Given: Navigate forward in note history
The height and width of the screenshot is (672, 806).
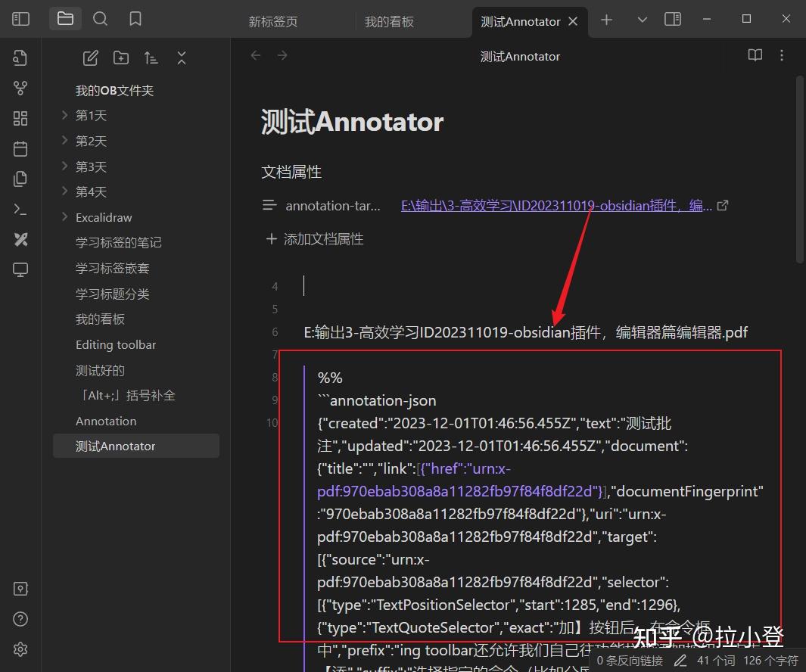Looking at the screenshot, I should click(282, 55).
